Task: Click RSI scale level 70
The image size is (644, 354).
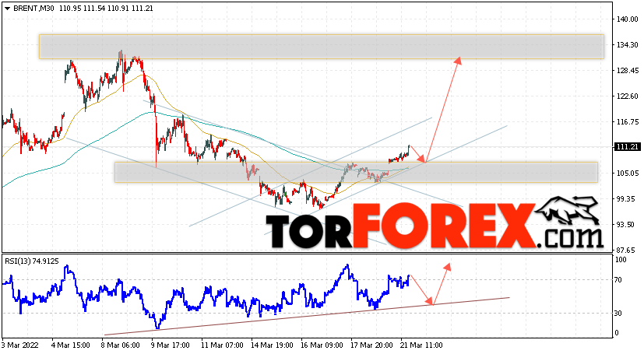Action: (618, 280)
